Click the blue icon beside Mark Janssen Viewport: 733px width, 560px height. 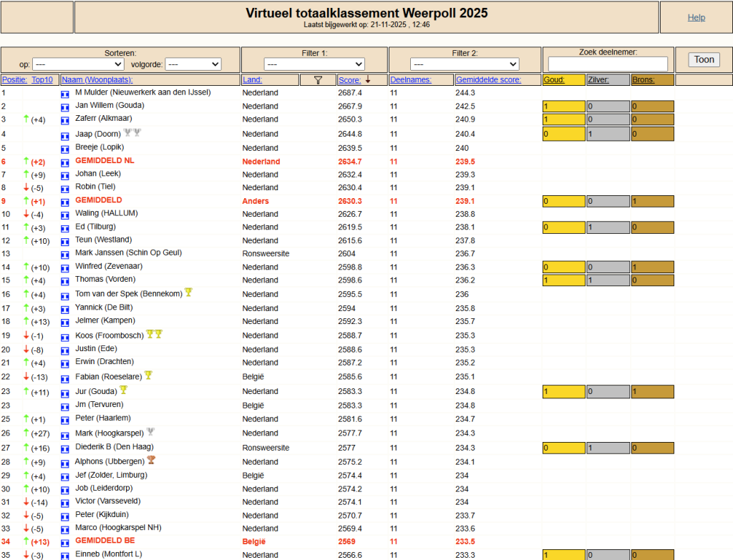[x=65, y=255]
